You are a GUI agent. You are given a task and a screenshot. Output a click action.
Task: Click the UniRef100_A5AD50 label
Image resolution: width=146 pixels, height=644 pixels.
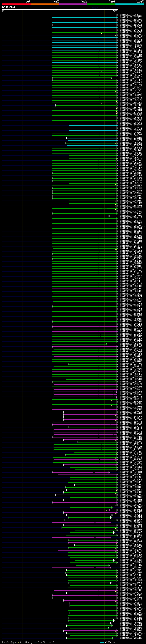(x=131, y=70)
